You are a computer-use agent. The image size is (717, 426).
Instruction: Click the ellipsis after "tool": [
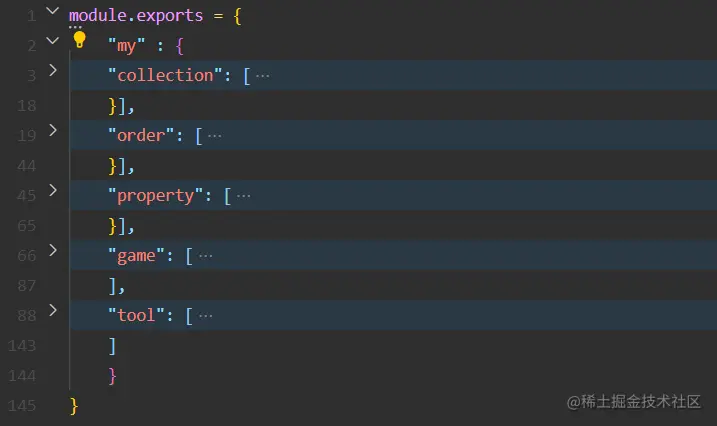(205, 316)
